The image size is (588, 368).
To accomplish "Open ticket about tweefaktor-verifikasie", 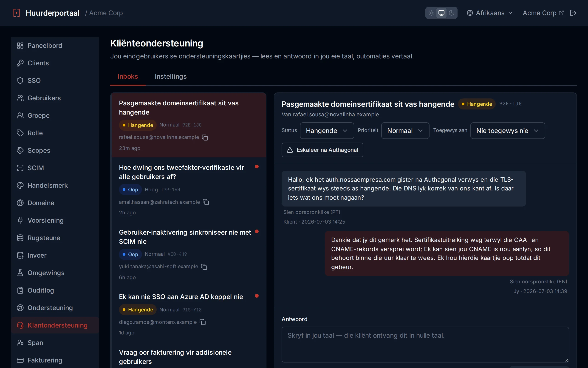I will (x=189, y=190).
